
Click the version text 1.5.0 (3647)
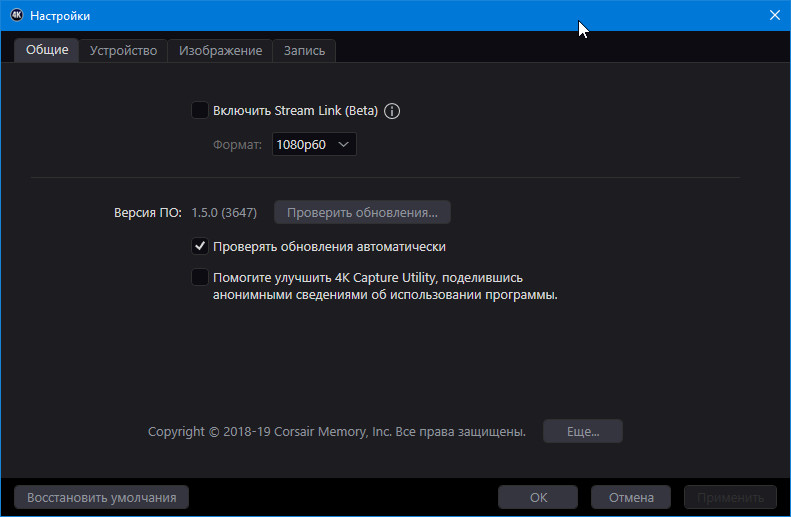tap(224, 212)
